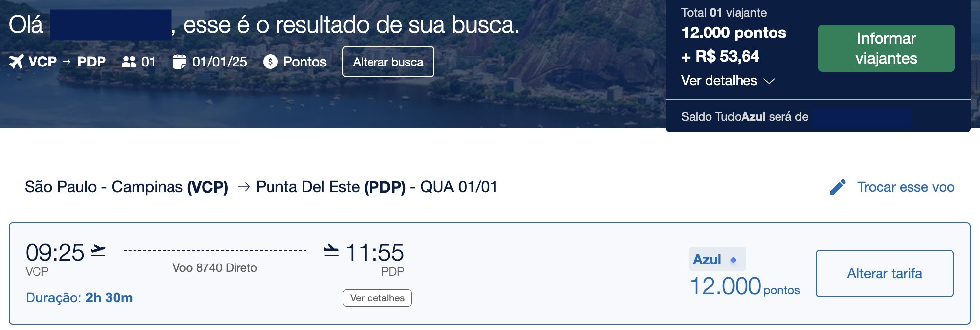
Task: Click the Pontos coin icon
Action: tap(270, 62)
